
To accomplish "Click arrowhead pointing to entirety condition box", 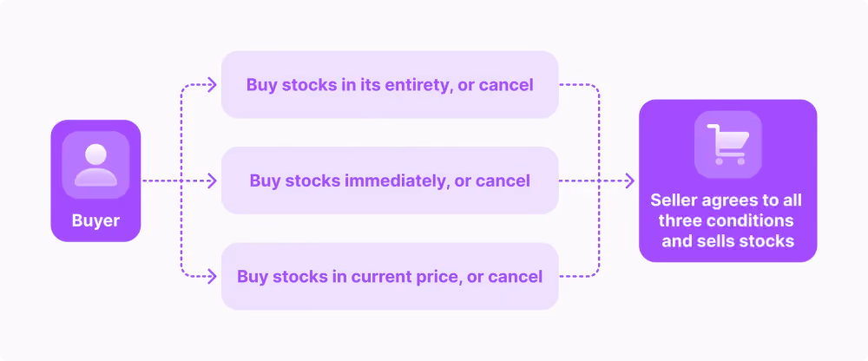I will click(212, 85).
